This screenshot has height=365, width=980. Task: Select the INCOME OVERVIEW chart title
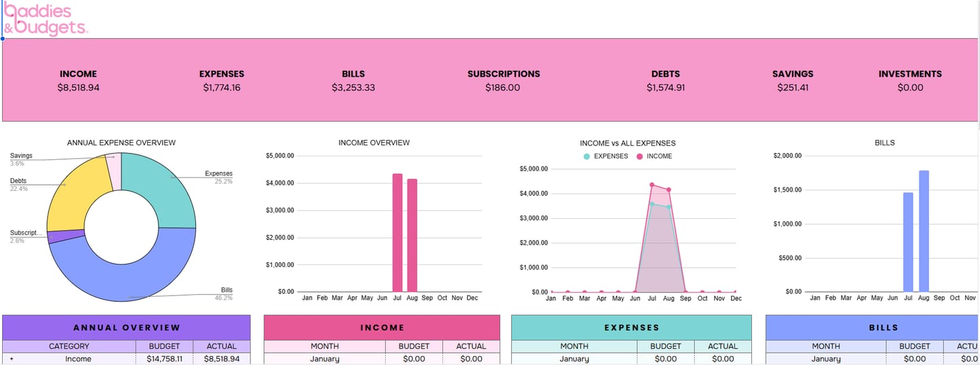point(374,143)
